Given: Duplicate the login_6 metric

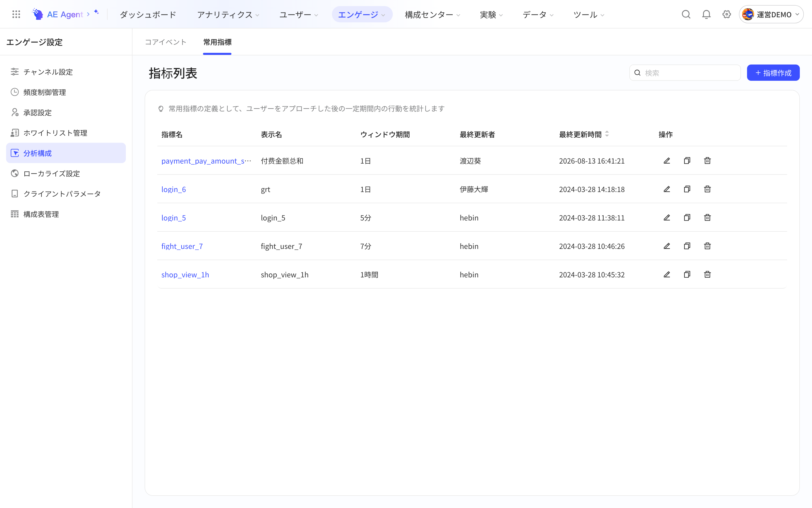Looking at the screenshot, I should [x=687, y=189].
